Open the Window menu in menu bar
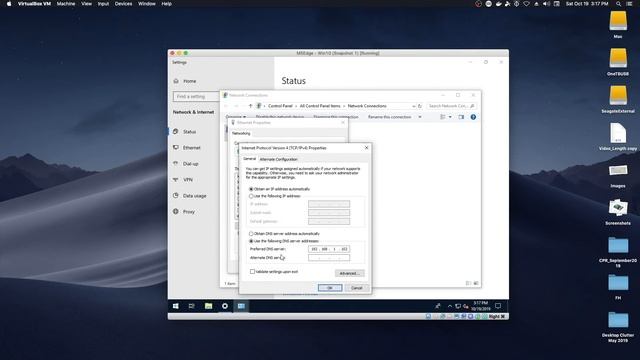Screen dimensions: 640x360 147,4
